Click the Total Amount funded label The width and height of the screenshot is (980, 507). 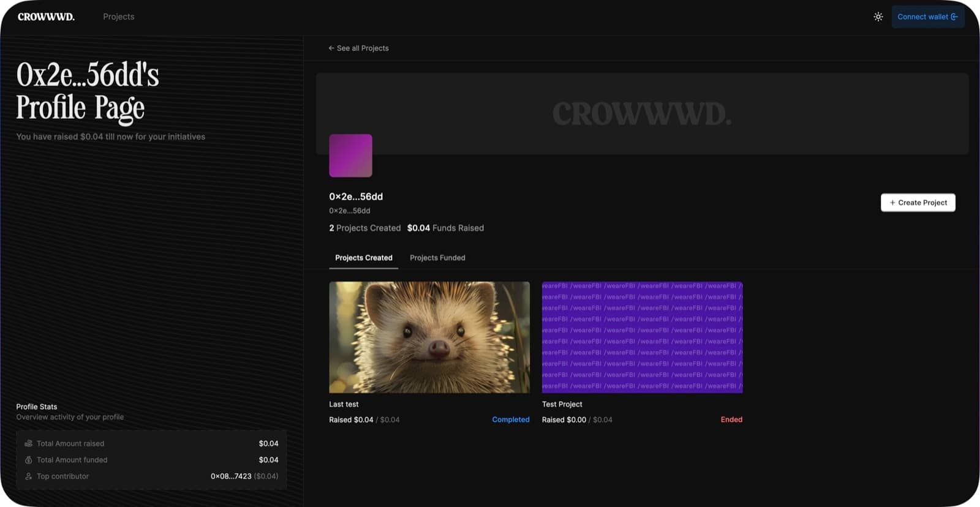72,460
